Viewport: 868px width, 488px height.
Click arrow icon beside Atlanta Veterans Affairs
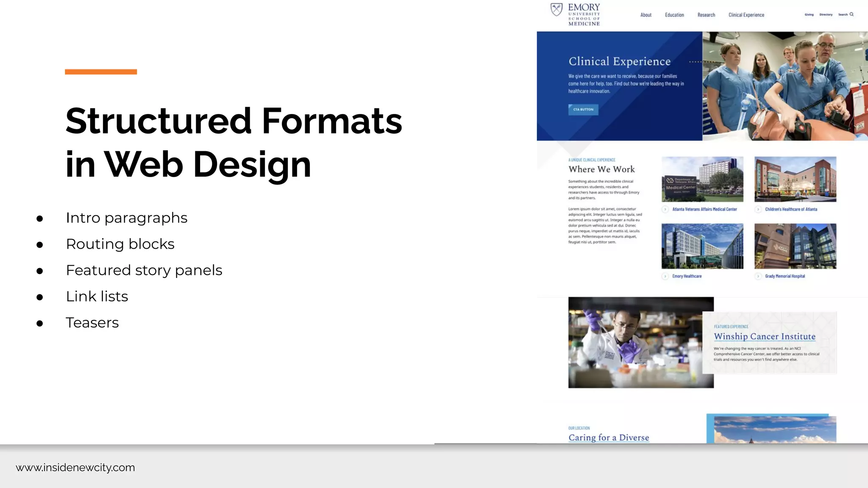point(665,209)
